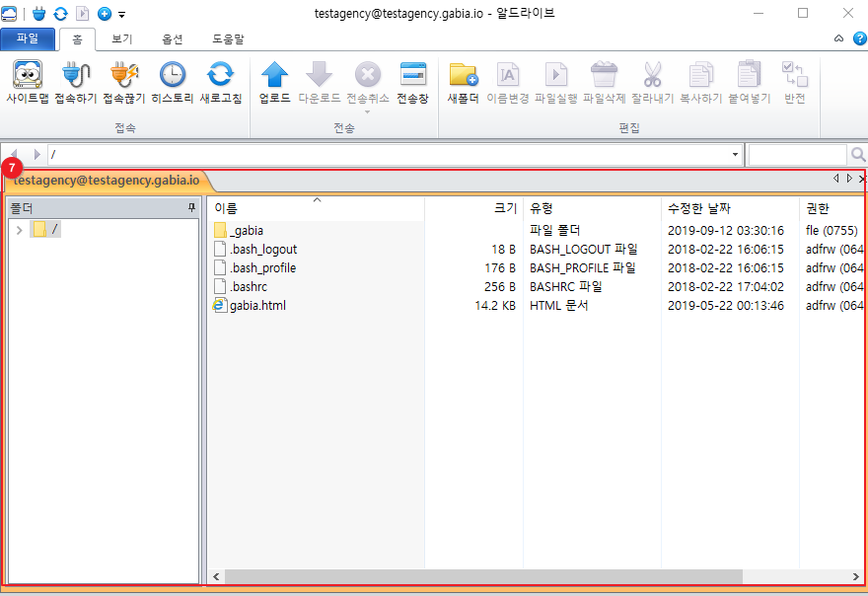Collapse the ribbon with the up chevron

[x=839, y=38]
